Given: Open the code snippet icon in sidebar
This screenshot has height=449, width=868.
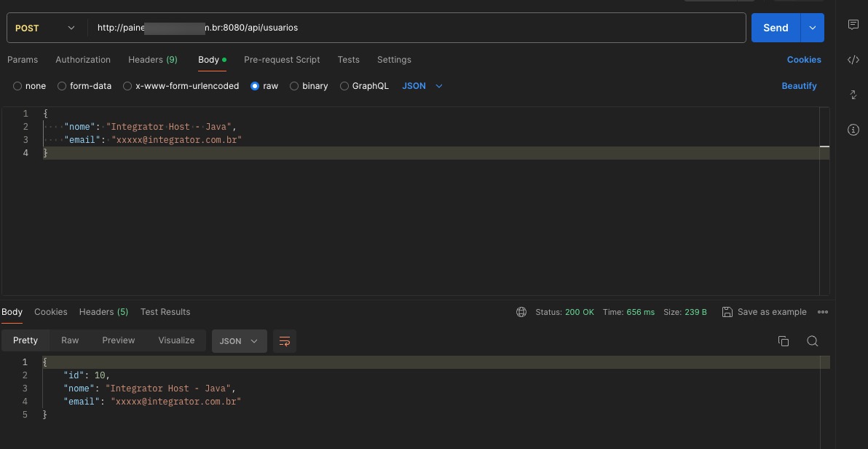Looking at the screenshot, I should [x=853, y=60].
